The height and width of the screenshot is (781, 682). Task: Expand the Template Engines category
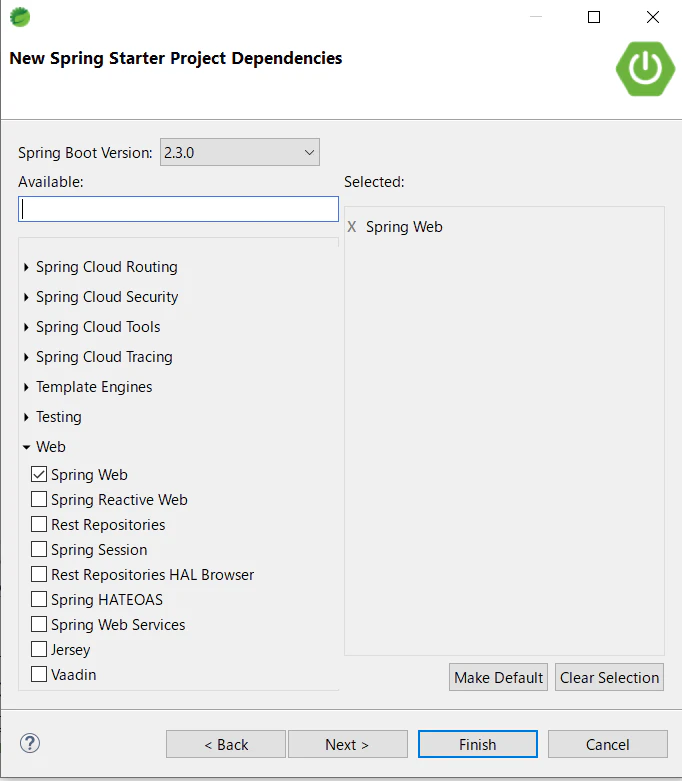point(26,387)
